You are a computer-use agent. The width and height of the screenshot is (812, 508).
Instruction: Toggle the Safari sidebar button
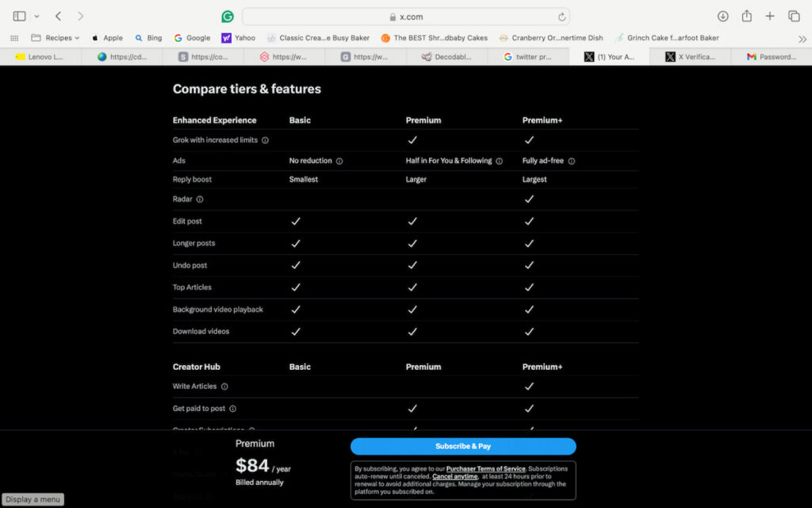coord(19,16)
